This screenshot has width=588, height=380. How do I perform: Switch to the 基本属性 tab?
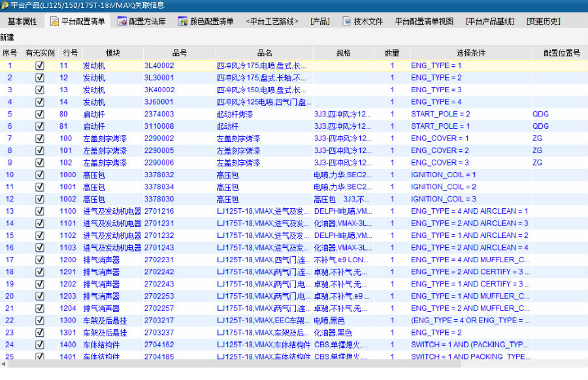(22, 22)
